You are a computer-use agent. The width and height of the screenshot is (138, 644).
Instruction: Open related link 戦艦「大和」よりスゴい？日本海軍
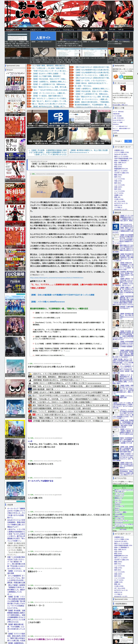pos(69,386)
